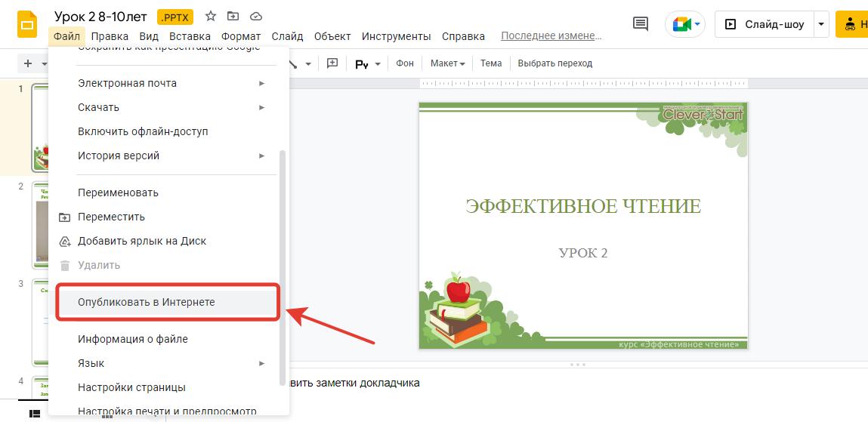Open the Макет layout dropdown
This screenshot has width=868, height=422.
(447, 63)
